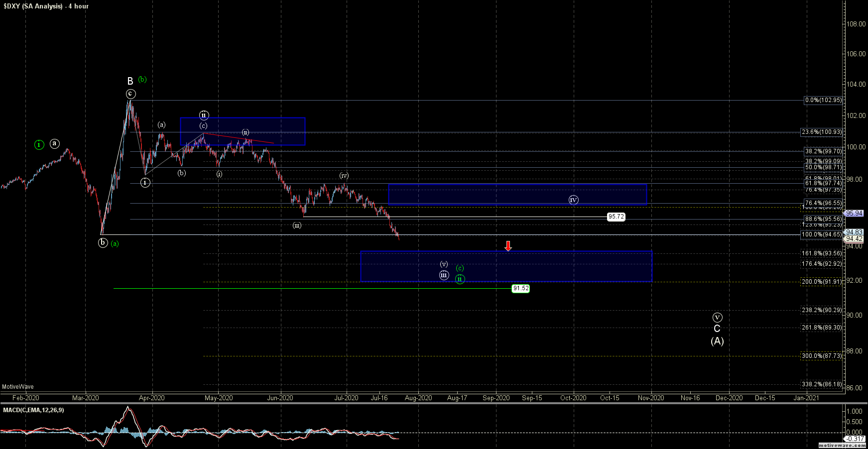
Task: Click the 95.72 support line price tag
Action: point(616,217)
